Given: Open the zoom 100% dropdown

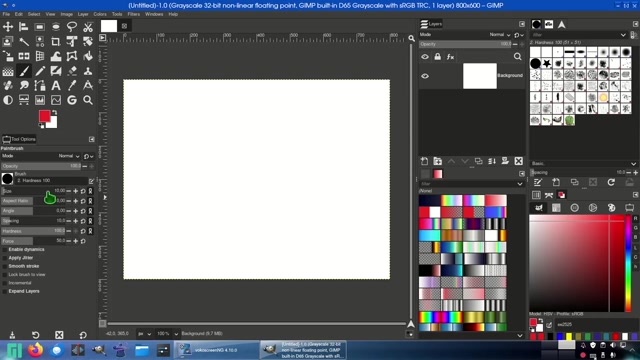Looking at the screenshot, I should 168,334.
